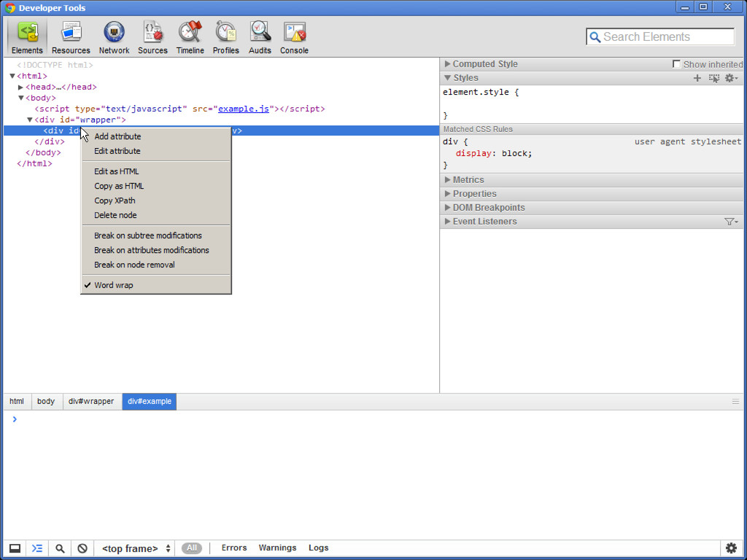The height and width of the screenshot is (560, 747).
Task: Select the closing </body> tag line
Action: click(43, 153)
